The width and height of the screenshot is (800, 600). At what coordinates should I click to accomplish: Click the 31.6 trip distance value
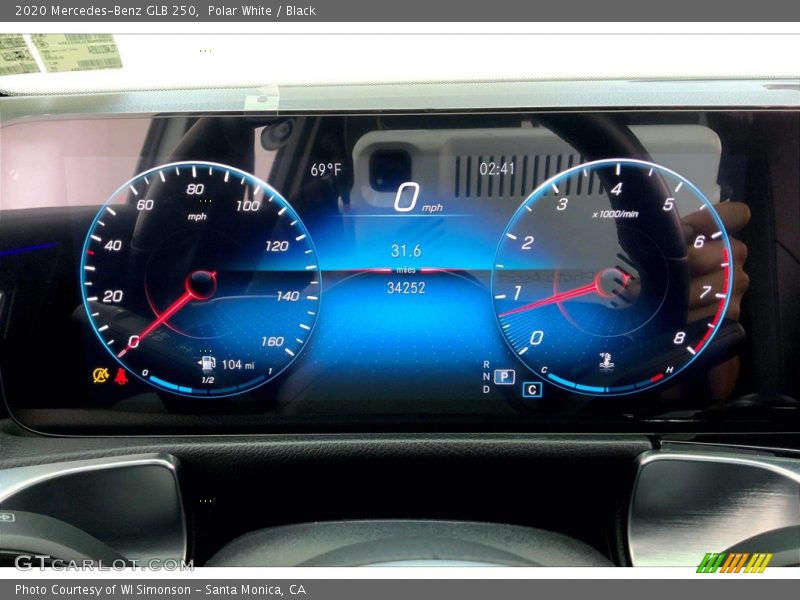406,251
